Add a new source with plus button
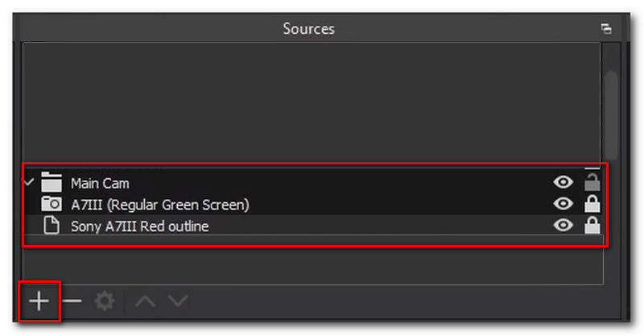Image resolution: width=644 pixels, height=336 pixels. (39, 301)
